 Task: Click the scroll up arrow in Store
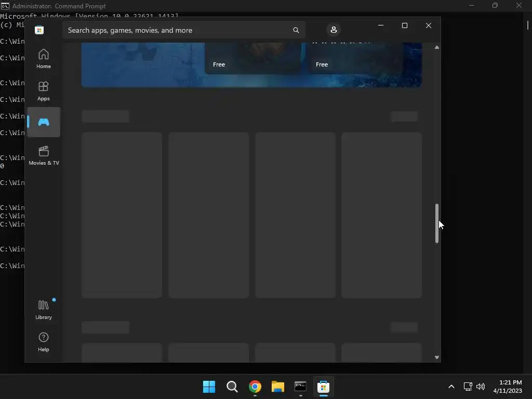pos(436,47)
